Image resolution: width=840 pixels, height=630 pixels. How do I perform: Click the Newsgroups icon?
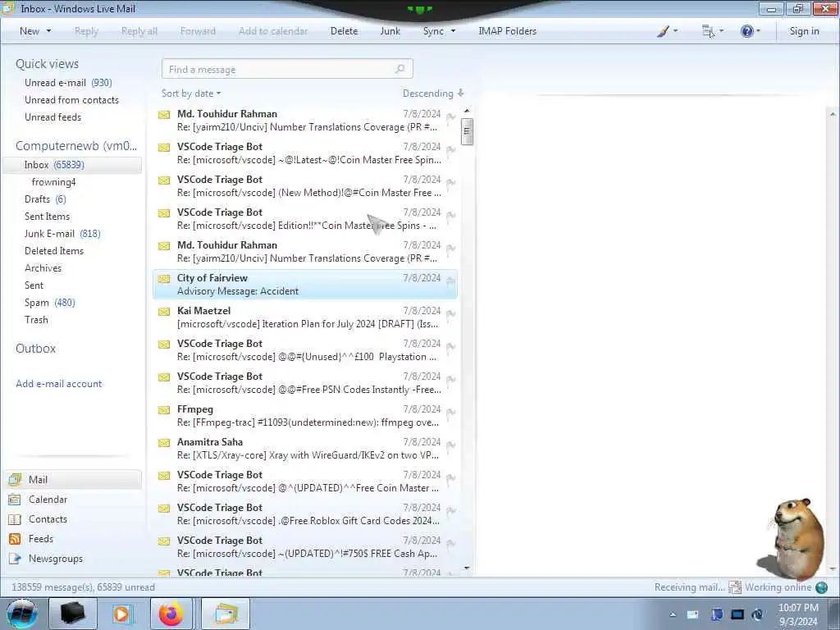(x=15, y=559)
